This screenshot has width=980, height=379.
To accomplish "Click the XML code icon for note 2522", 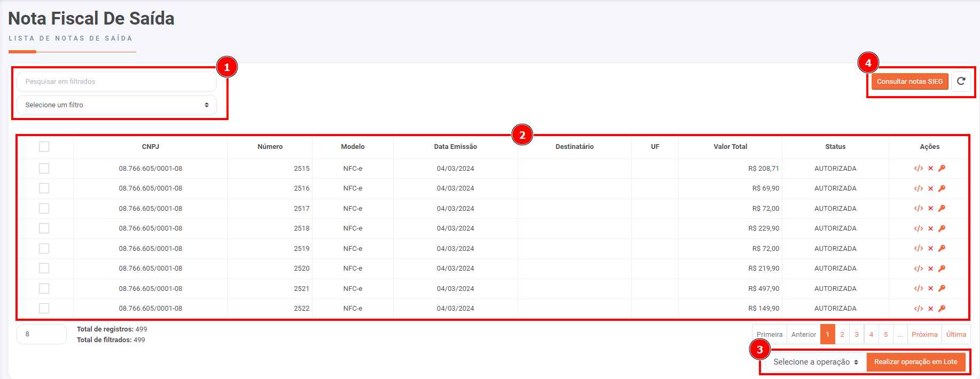I will 918,309.
